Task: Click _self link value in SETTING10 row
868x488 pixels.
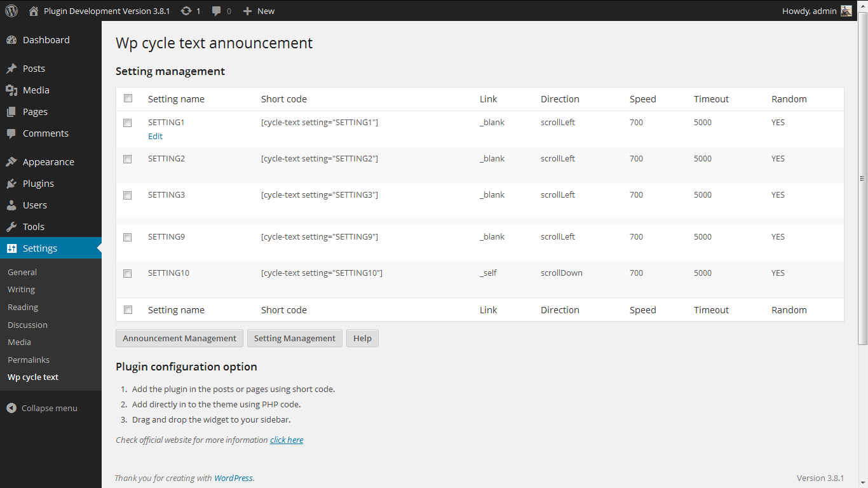Action: [488, 273]
